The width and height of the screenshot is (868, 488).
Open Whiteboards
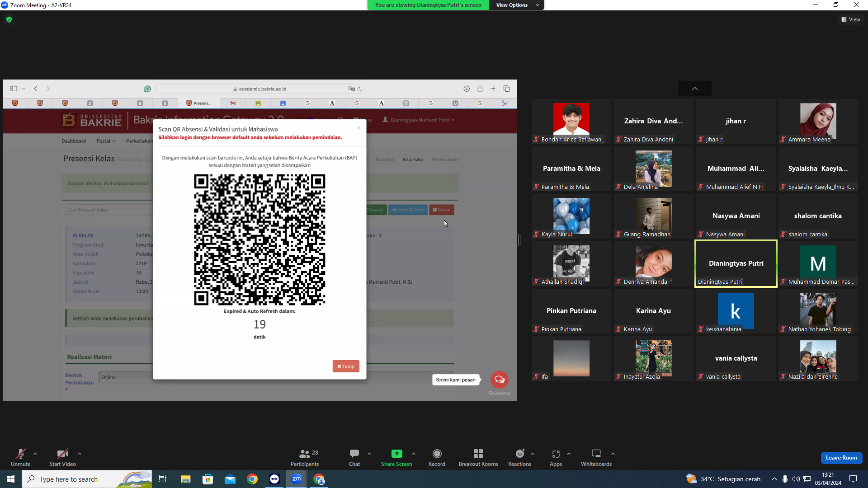pyautogui.click(x=596, y=457)
